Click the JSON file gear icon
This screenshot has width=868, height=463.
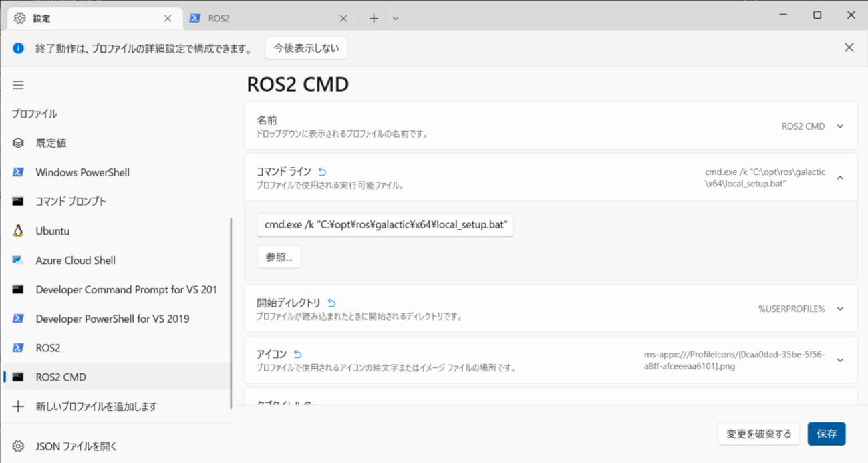pyautogui.click(x=18, y=446)
